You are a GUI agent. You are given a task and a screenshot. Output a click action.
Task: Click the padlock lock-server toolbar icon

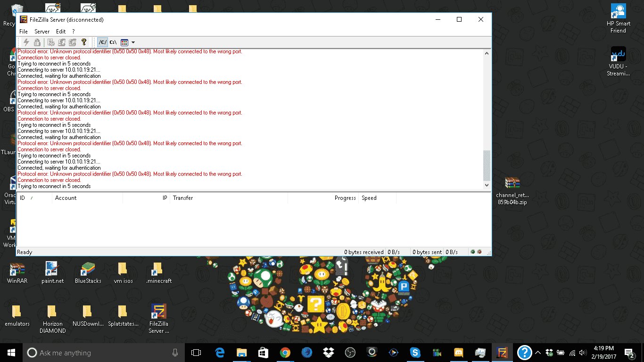37,42
